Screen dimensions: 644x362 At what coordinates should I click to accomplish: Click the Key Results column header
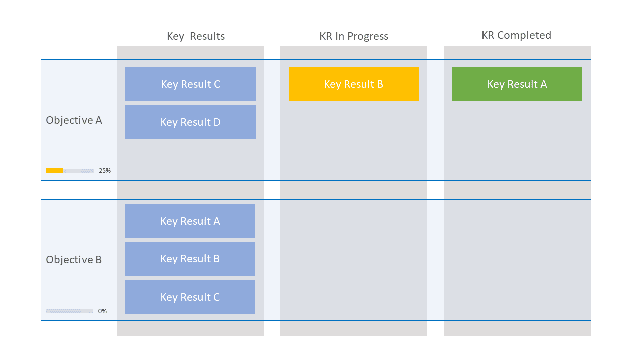(x=196, y=36)
